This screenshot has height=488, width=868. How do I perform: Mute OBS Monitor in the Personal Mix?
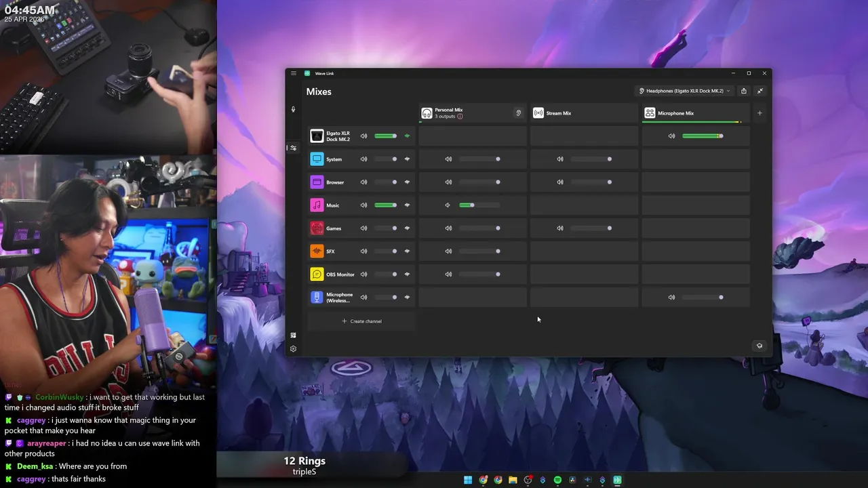448,274
